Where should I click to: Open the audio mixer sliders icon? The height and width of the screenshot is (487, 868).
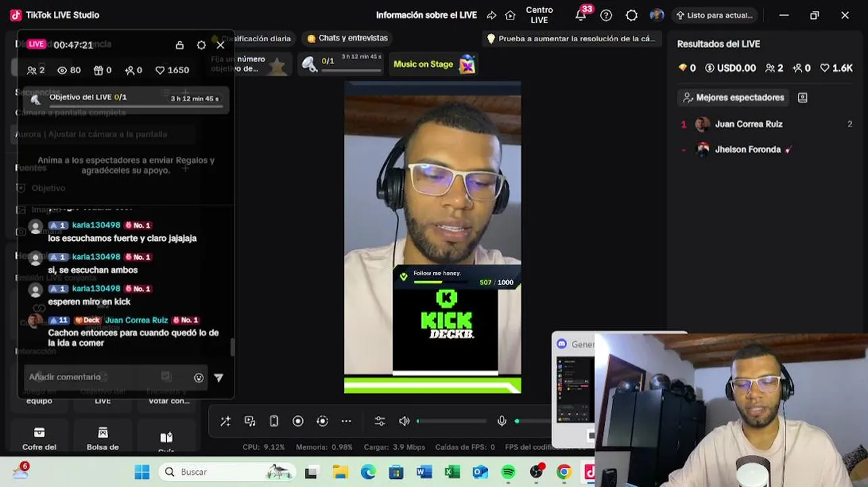coord(380,421)
